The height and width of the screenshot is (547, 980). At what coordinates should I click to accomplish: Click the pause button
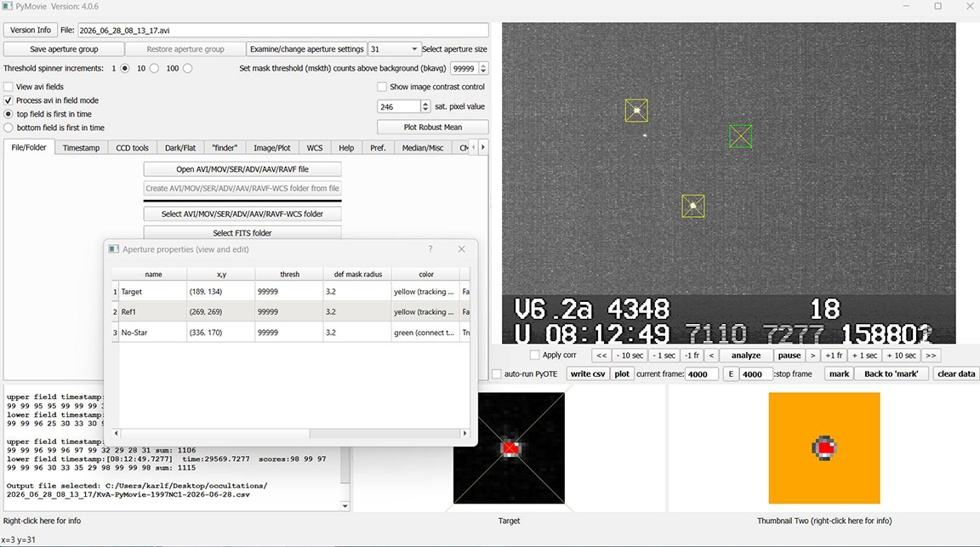(x=789, y=355)
